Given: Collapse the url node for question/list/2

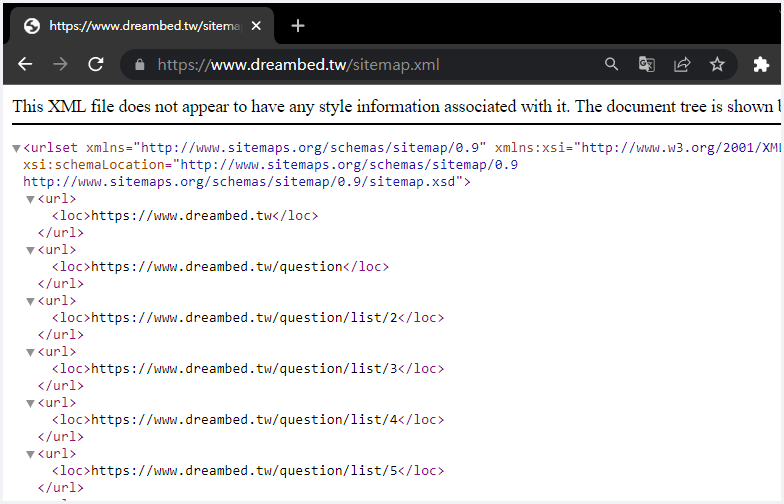Looking at the screenshot, I should pyautogui.click(x=30, y=301).
